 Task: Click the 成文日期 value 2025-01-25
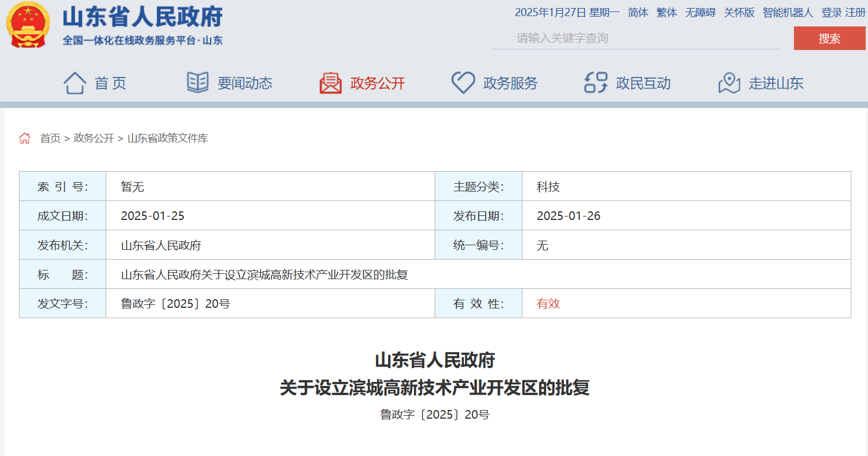153,216
